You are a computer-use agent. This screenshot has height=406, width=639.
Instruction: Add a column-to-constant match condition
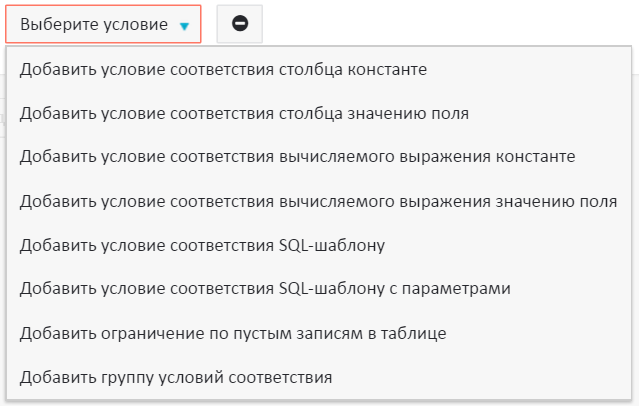(x=224, y=69)
